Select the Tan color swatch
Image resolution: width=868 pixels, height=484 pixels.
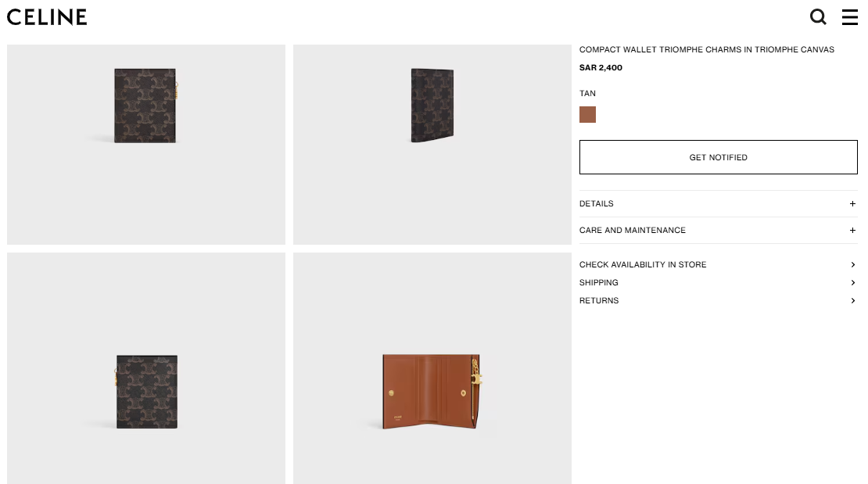pyautogui.click(x=587, y=115)
